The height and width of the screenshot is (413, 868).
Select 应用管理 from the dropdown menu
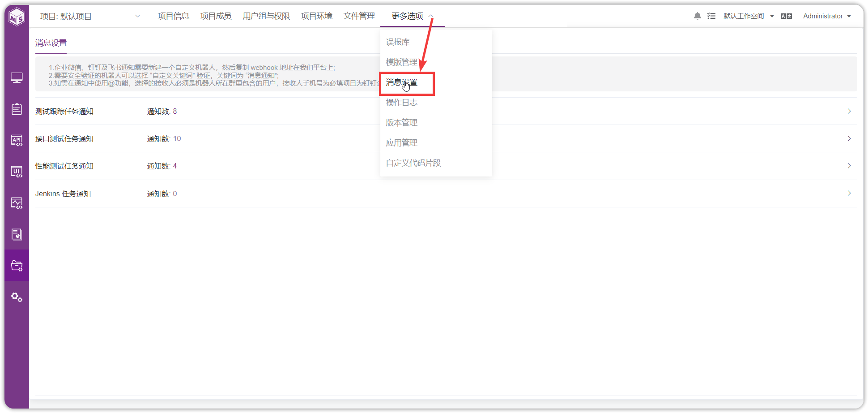click(x=436, y=143)
